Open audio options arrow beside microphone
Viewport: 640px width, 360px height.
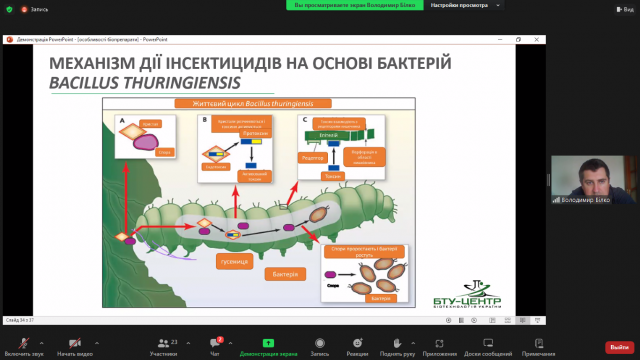coord(42,343)
